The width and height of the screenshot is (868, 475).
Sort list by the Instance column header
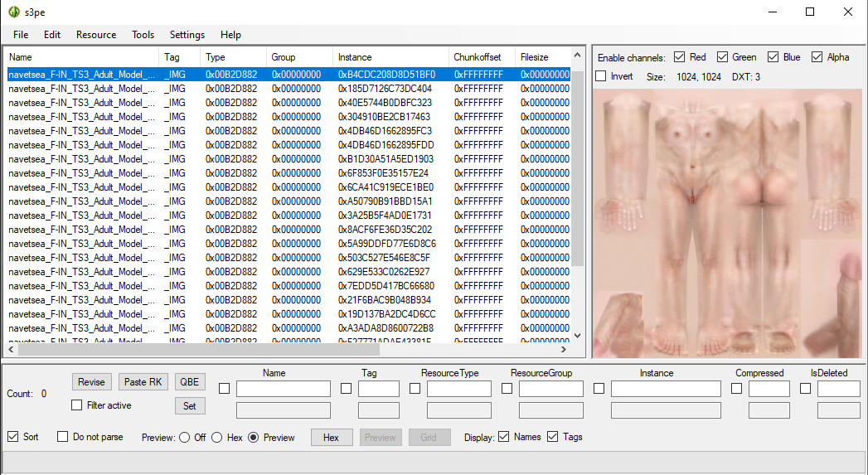pyautogui.click(x=390, y=57)
